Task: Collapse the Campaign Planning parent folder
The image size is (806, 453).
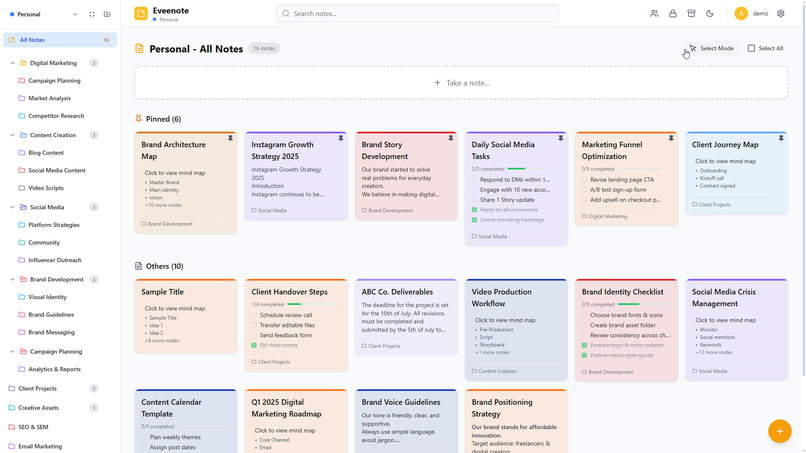Action: point(12,352)
